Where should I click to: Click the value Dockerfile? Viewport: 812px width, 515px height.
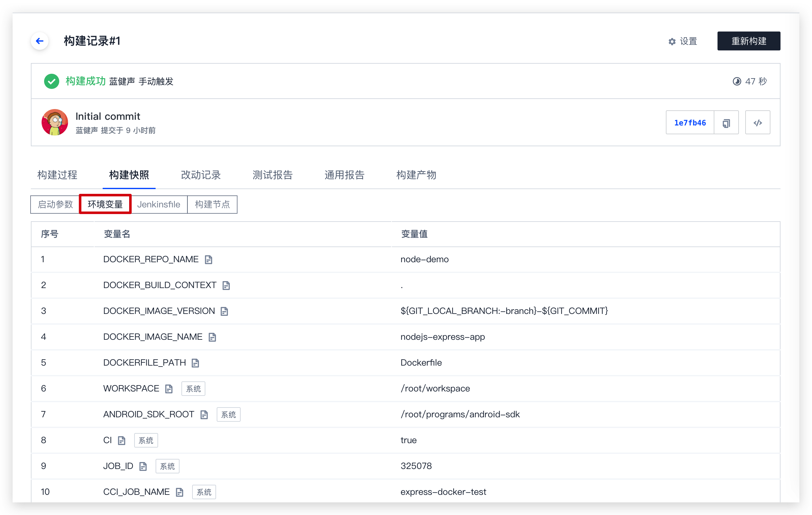[x=421, y=363]
